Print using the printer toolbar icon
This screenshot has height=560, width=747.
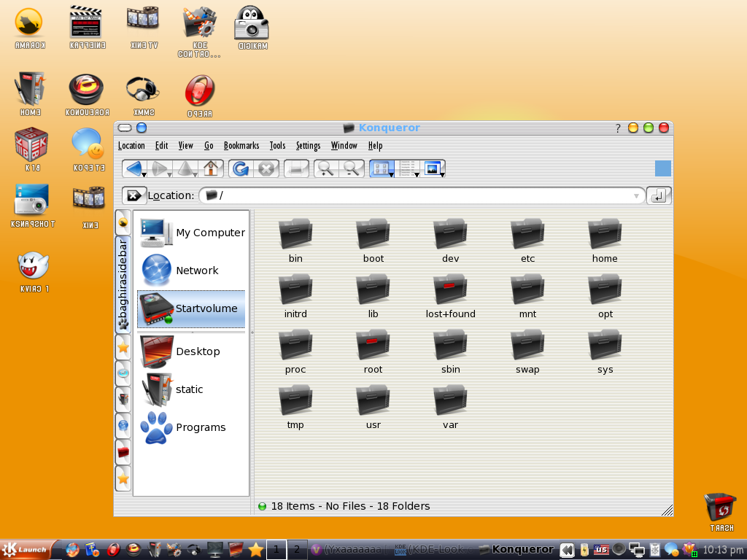tap(296, 168)
